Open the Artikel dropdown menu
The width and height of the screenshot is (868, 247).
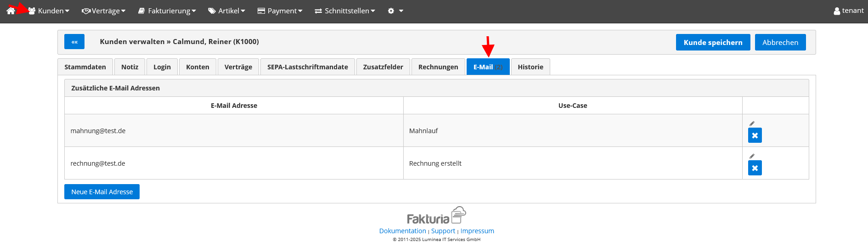[x=227, y=11]
